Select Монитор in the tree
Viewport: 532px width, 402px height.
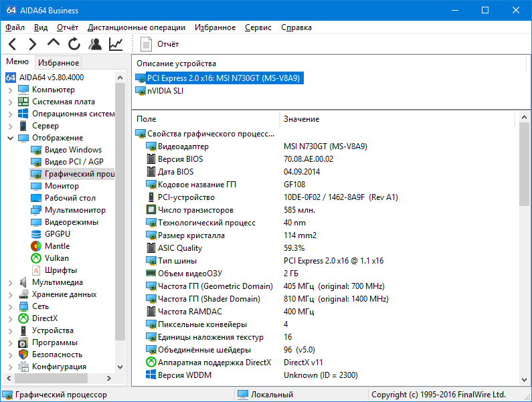click(62, 186)
